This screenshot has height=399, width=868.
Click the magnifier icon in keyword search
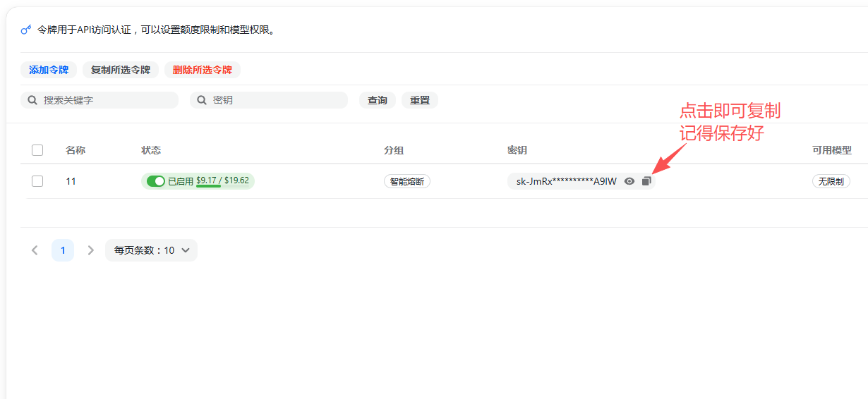pyautogui.click(x=32, y=100)
